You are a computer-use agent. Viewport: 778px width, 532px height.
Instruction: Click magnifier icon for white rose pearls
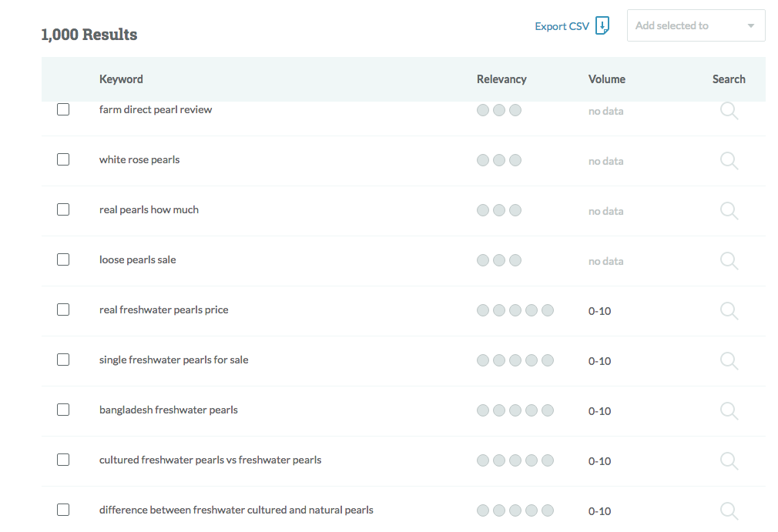point(729,161)
